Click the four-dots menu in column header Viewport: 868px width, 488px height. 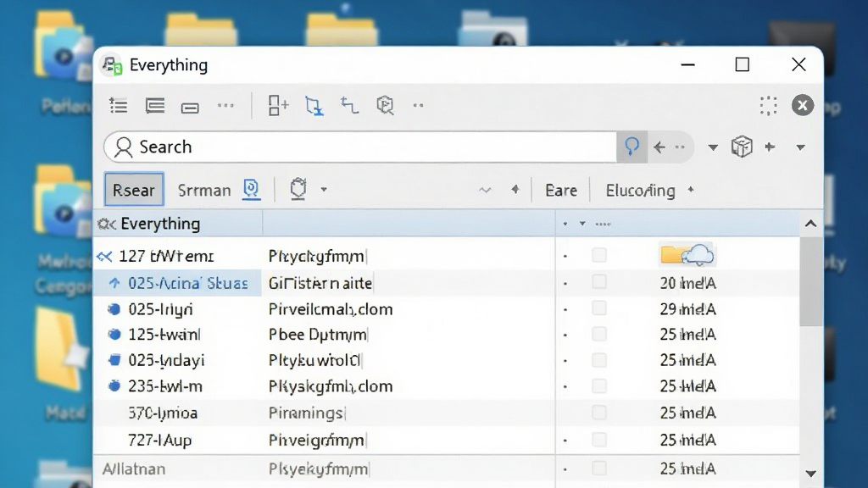(603, 224)
